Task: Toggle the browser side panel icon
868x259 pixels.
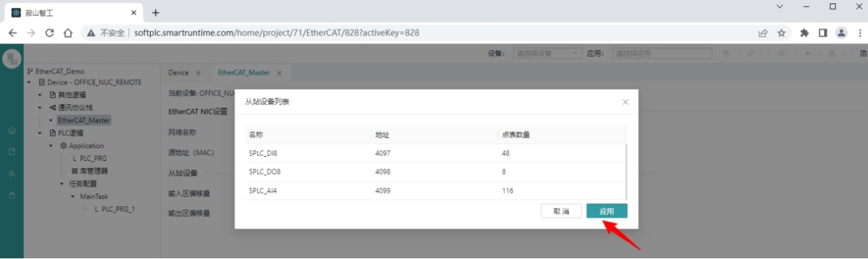Action: (x=823, y=32)
